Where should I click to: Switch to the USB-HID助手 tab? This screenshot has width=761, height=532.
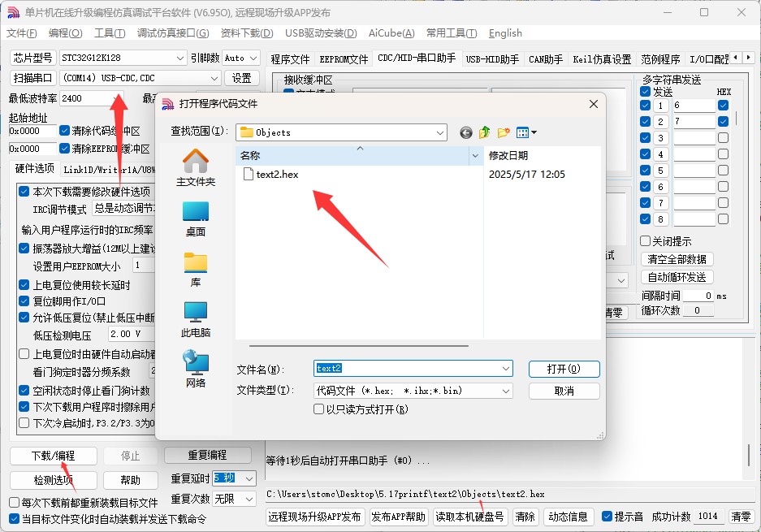[492, 59]
